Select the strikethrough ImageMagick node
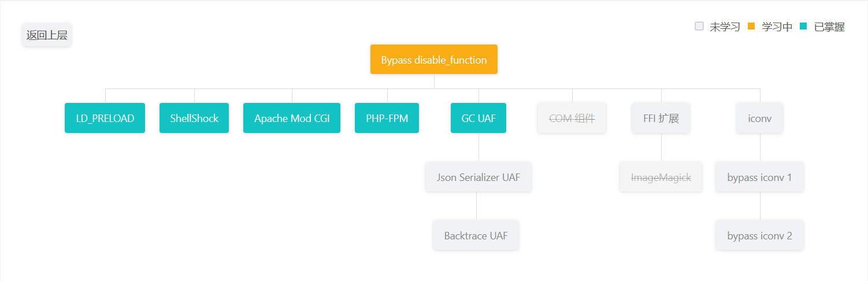 coord(661,177)
